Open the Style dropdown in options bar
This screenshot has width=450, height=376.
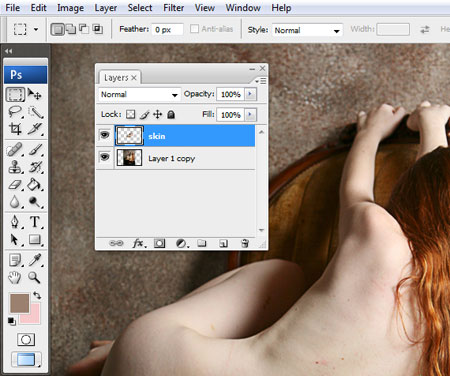tap(307, 30)
